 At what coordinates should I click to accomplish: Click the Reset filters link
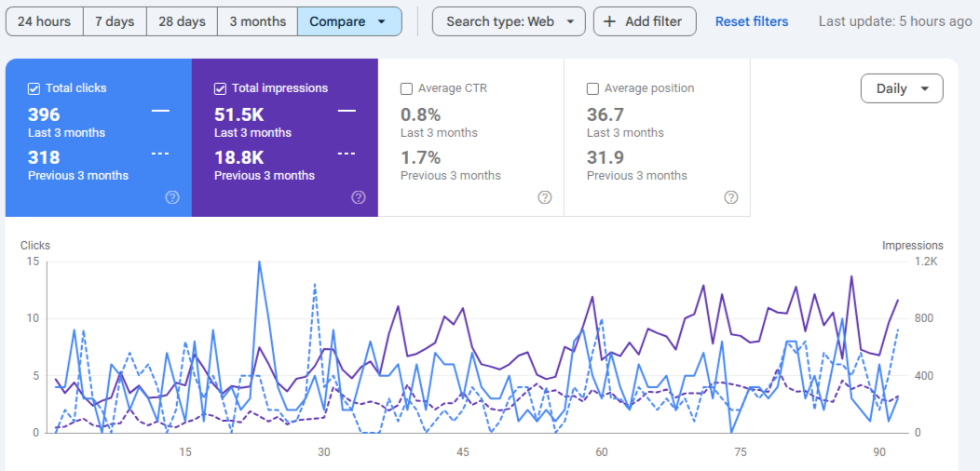(751, 21)
